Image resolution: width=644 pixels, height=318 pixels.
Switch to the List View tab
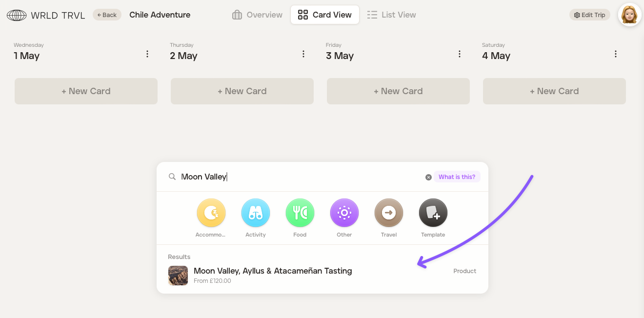pyautogui.click(x=391, y=15)
